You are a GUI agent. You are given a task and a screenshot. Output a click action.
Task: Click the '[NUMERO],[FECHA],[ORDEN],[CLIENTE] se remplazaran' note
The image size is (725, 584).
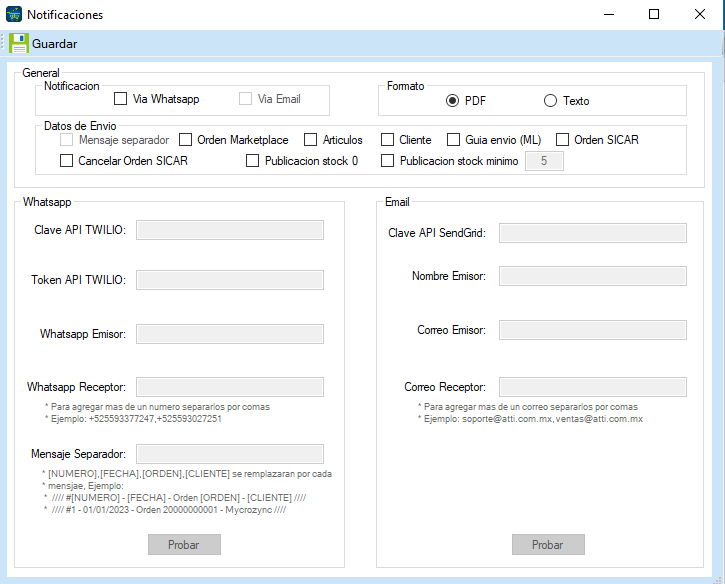(187, 474)
